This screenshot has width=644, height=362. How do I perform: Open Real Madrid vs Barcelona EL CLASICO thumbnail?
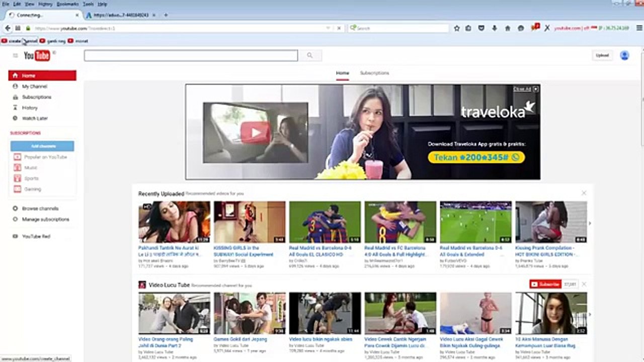(325, 222)
